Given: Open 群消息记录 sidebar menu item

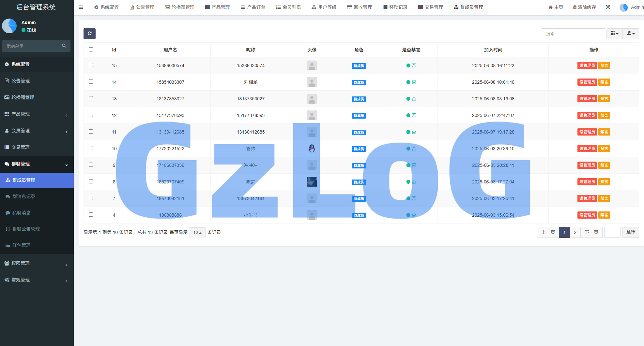Looking at the screenshot, I should click(23, 196).
